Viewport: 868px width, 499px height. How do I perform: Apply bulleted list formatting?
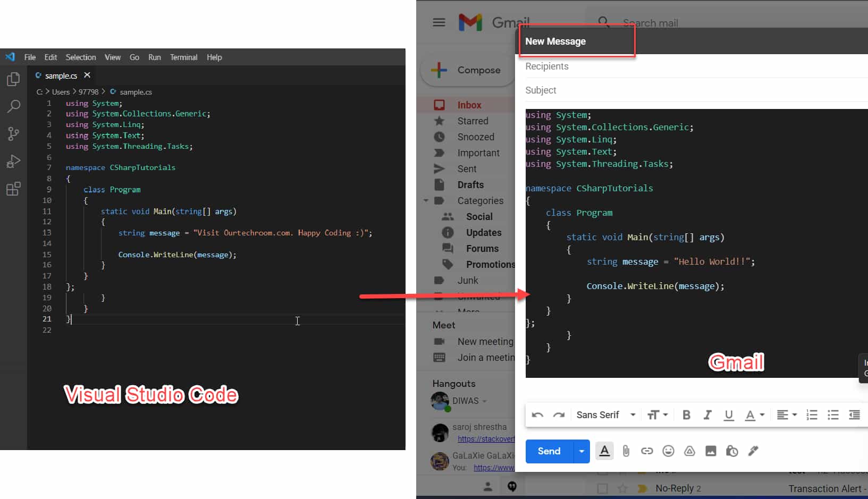click(833, 415)
